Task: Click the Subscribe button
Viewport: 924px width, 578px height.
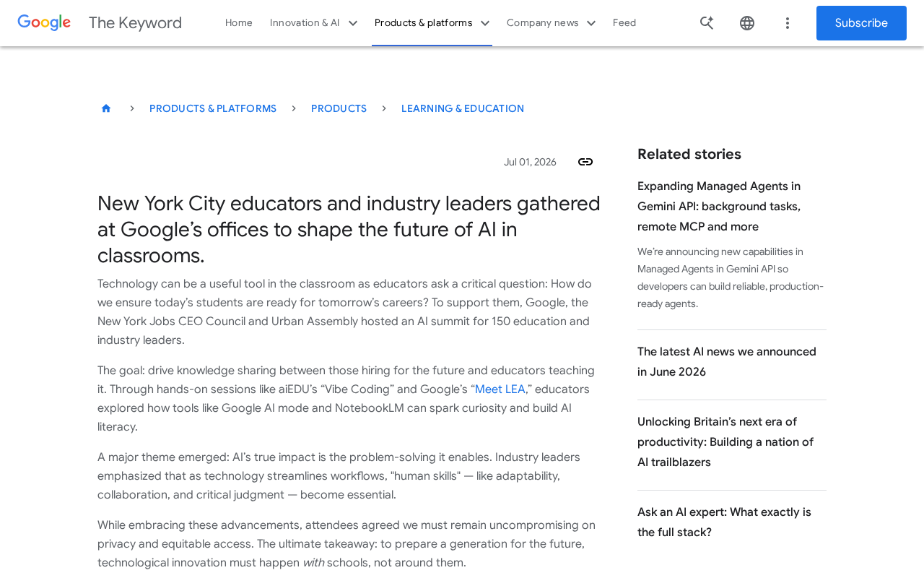Action: pyautogui.click(x=861, y=23)
